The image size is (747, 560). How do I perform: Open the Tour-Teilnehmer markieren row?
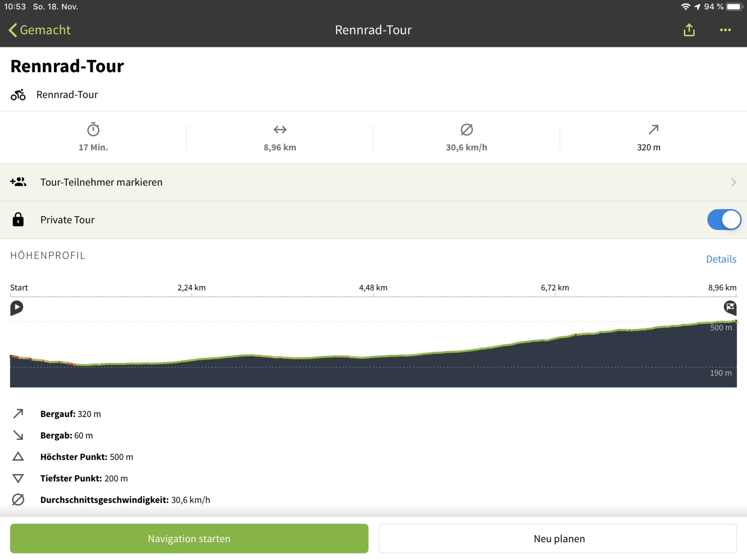click(x=373, y=182)
